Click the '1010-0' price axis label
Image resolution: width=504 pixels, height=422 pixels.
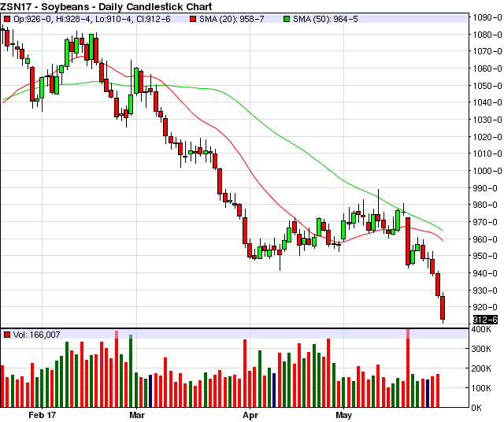(x=487, y=154)
